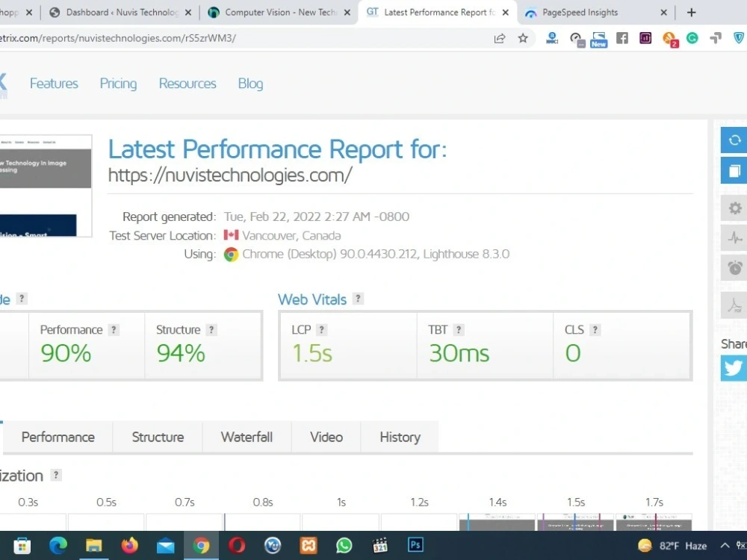Click the monitor pulse icon in sidebar
Viewport: 747px width, 560px height.
click(734, 237)
